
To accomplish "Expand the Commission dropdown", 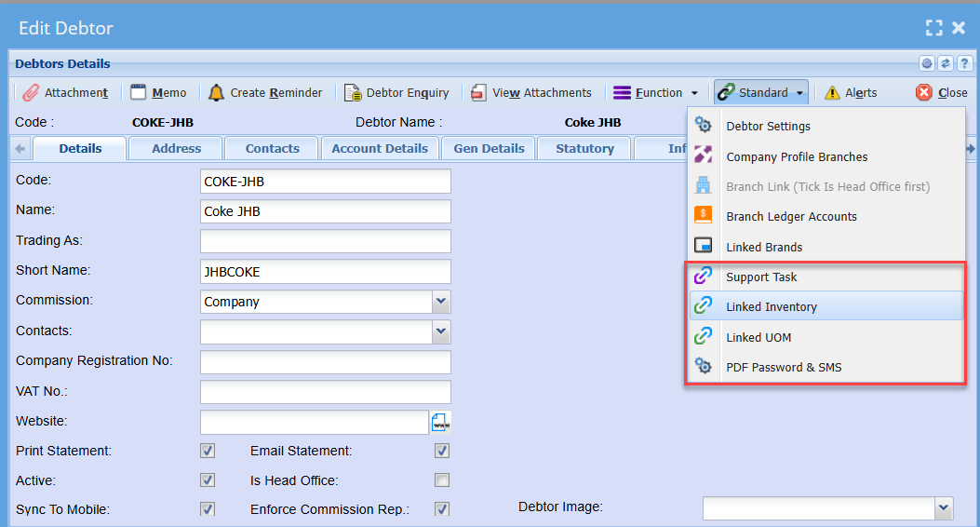I will [441, 302].
